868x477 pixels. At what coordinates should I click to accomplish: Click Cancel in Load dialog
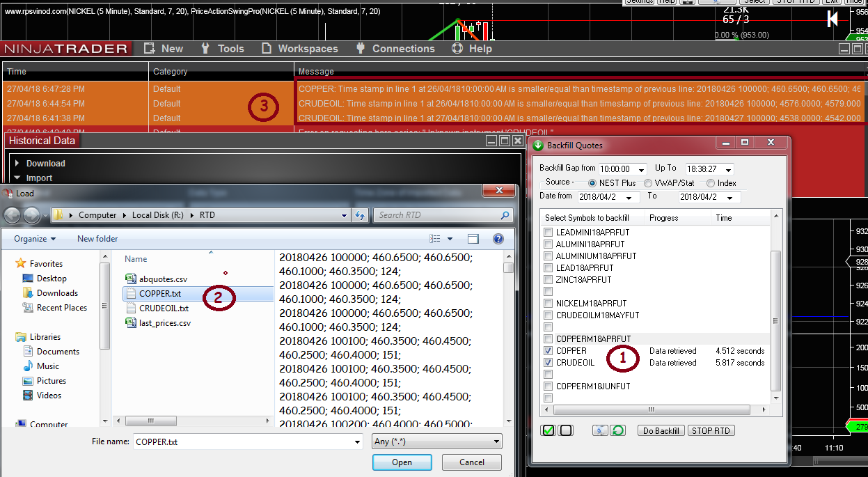click(472, 462)
